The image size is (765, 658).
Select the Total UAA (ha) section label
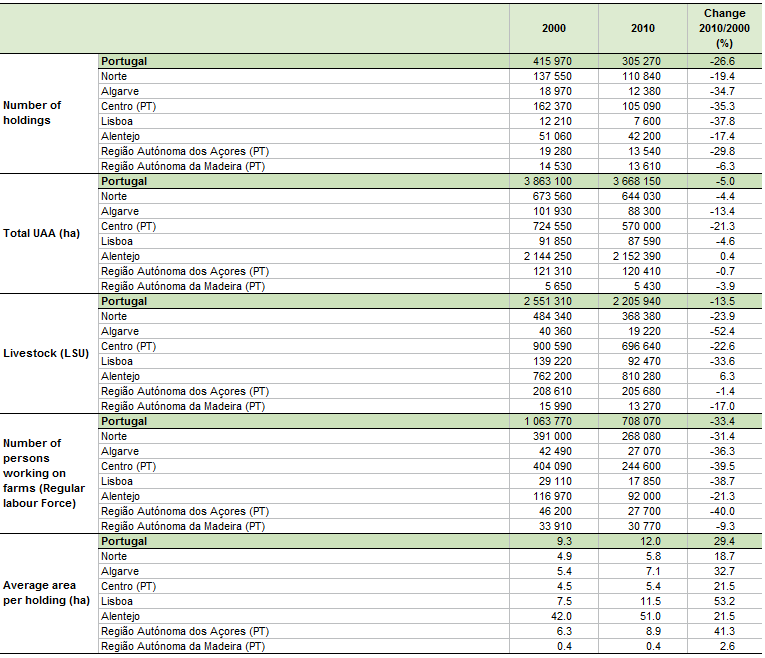(x=41, y=233)
